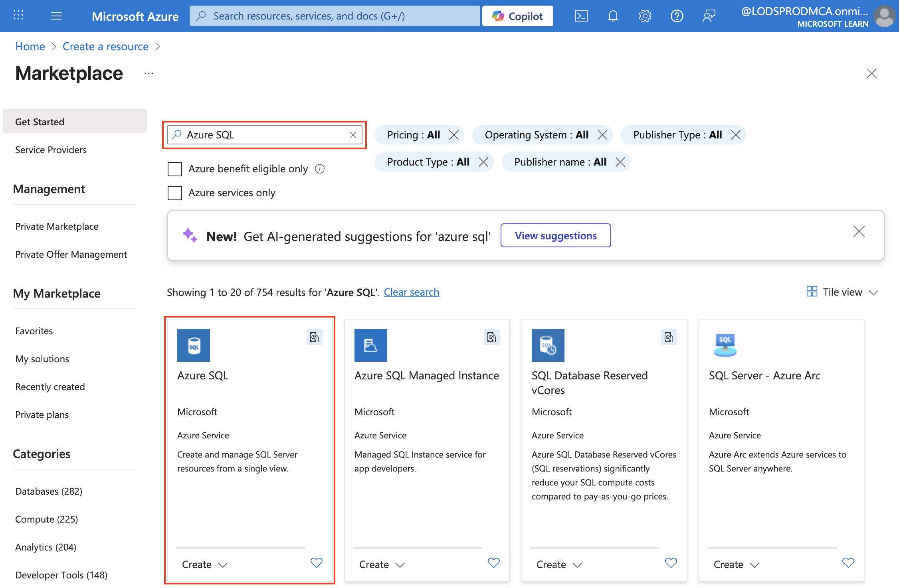Open the help question mark icon
This screenshot has height=588, width=899.
[677, 16]
